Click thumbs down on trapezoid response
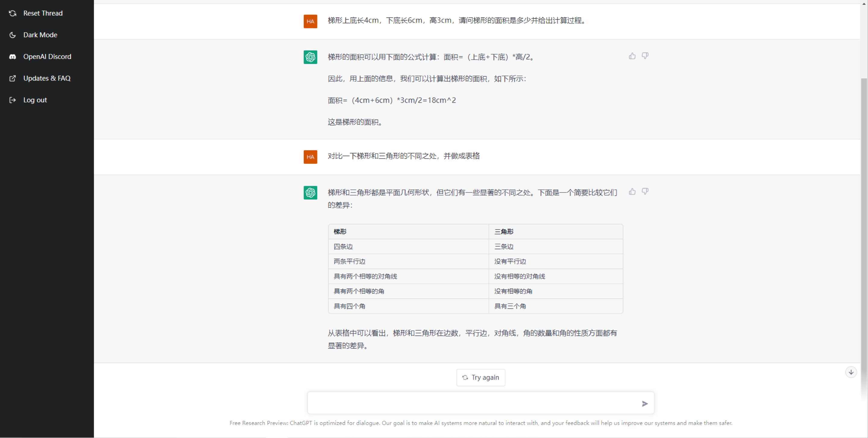Image resolution: width=868 pixels, height=438 pixels. pyautogui.click(x=646, y=56)
